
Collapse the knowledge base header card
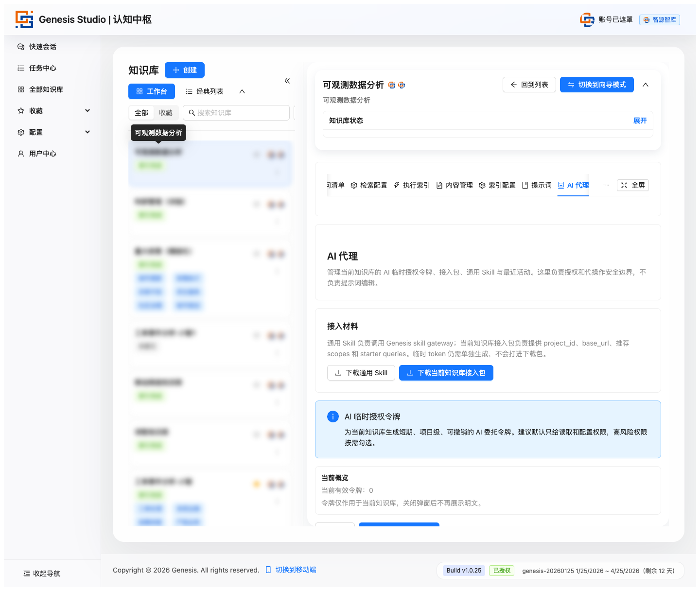coord(646,85)
